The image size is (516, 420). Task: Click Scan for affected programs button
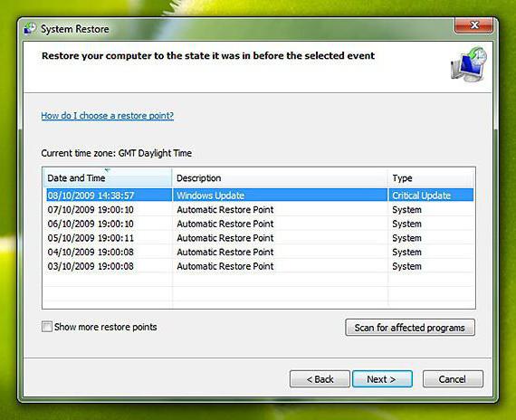tap(410, 328)
